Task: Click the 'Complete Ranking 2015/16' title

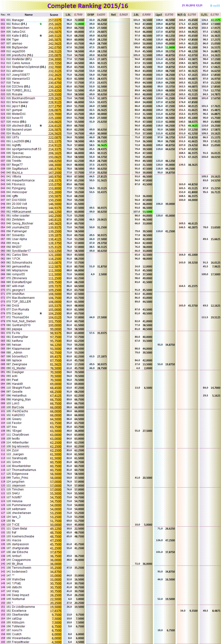Action: [x=88, y=6]
